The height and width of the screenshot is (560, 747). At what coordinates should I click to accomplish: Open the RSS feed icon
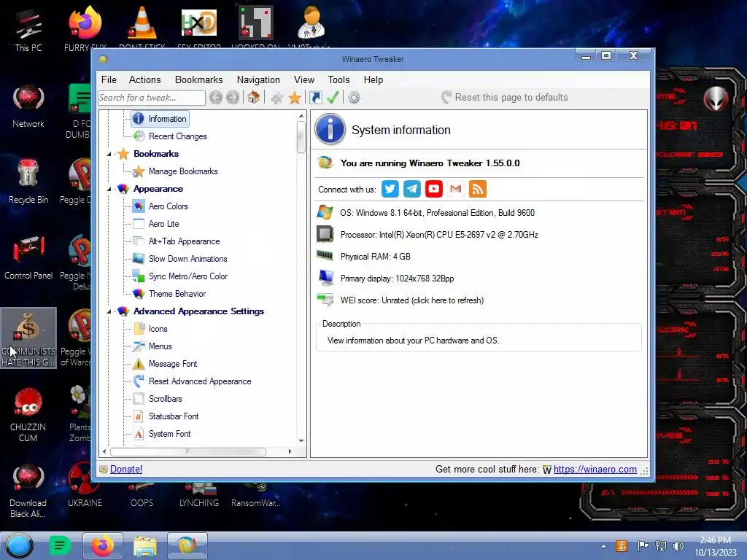tap(478, 189)
